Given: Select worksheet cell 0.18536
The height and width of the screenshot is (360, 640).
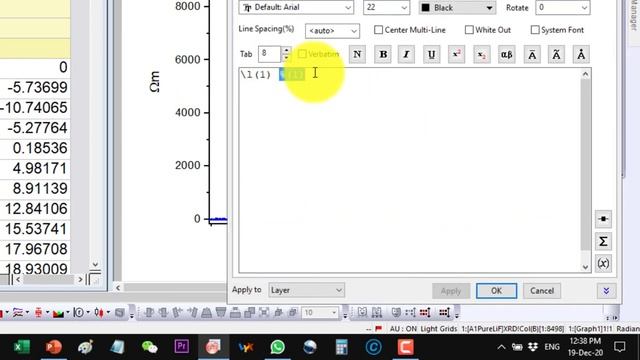Looking at the screenshot, I should click(x=35, y=148).
